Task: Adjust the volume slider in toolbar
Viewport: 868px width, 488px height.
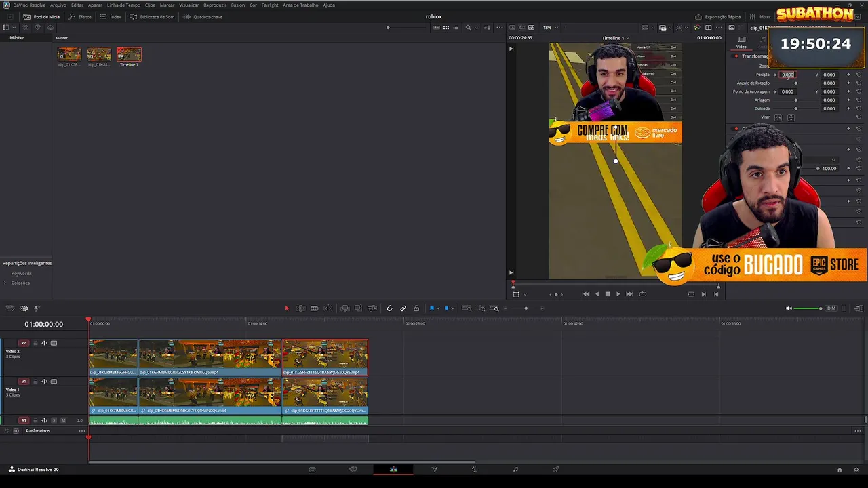Action: [x=808, y=308]
